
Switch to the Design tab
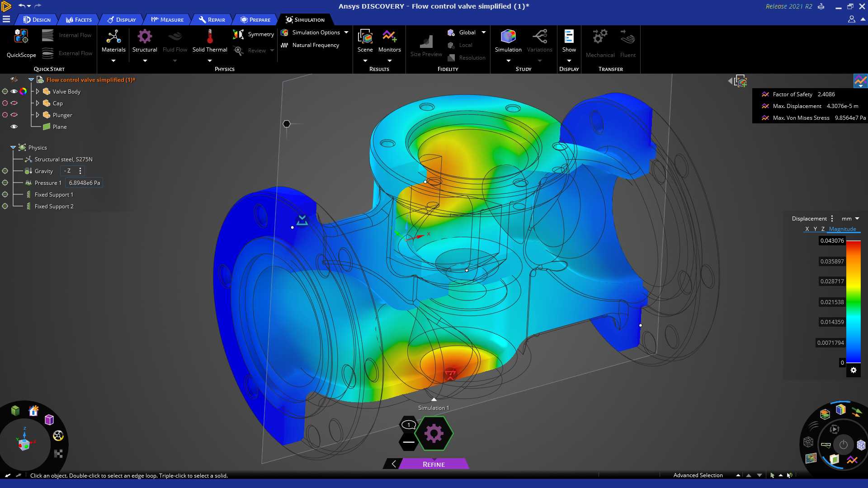point(38,19)
